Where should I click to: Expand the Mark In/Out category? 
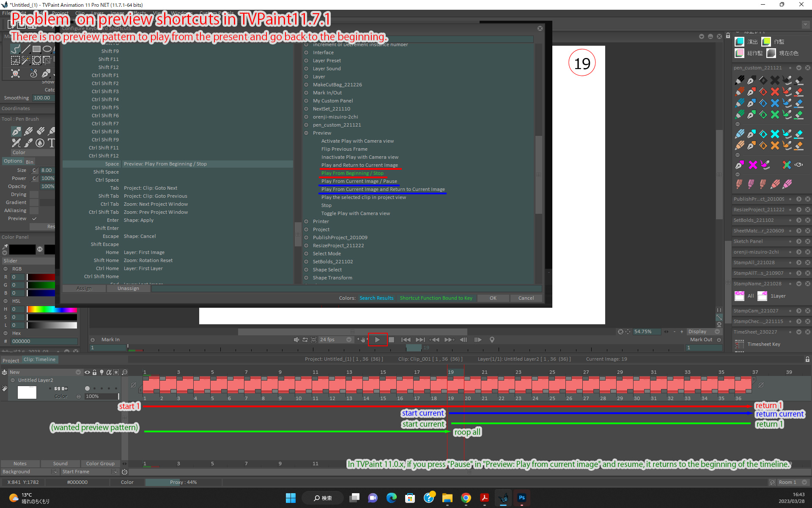[x=306, y=93]
